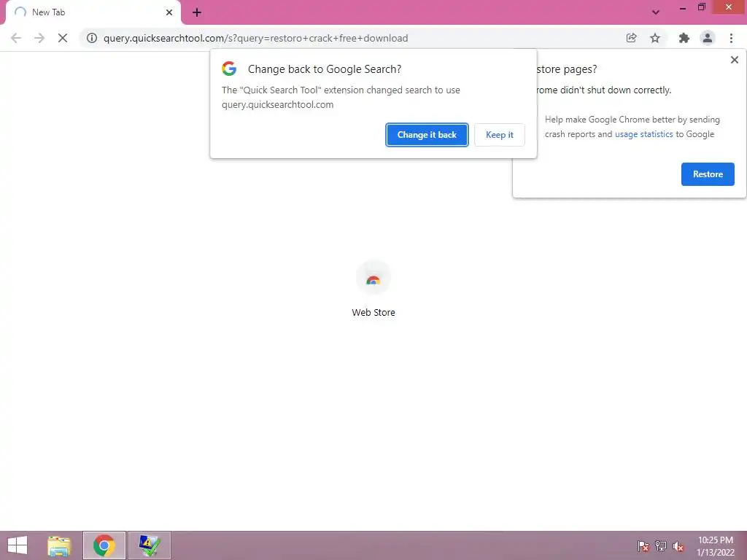Go forward using the arrow button

click(39, 38)
